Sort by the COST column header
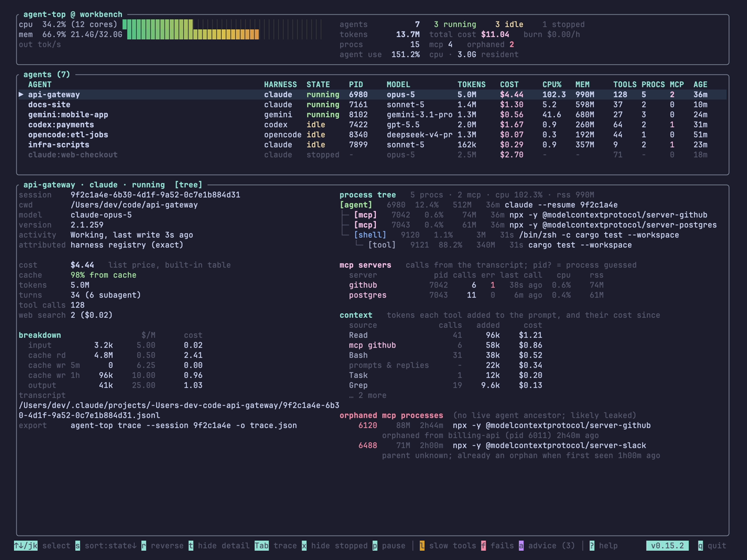Viewport: 747px width, 560px height. (509, 85)
